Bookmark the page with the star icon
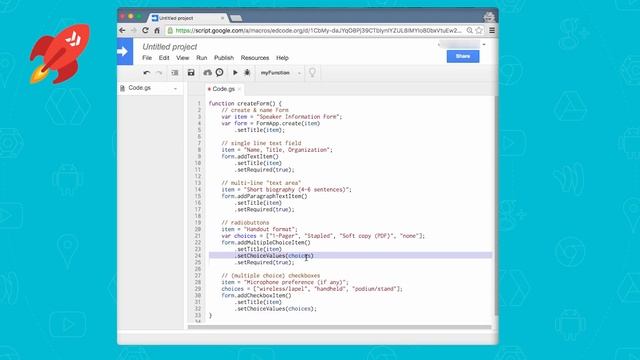The width and height of the screenshot is (640, 360). (479, 30)
